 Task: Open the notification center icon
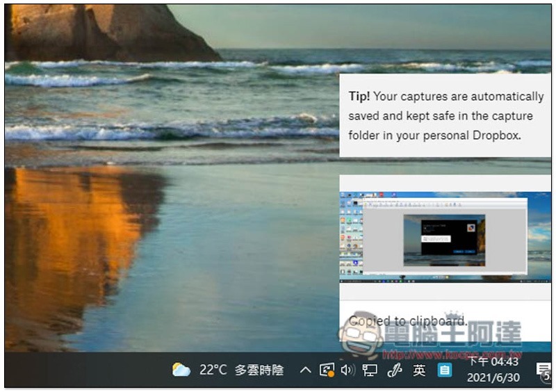543,370
